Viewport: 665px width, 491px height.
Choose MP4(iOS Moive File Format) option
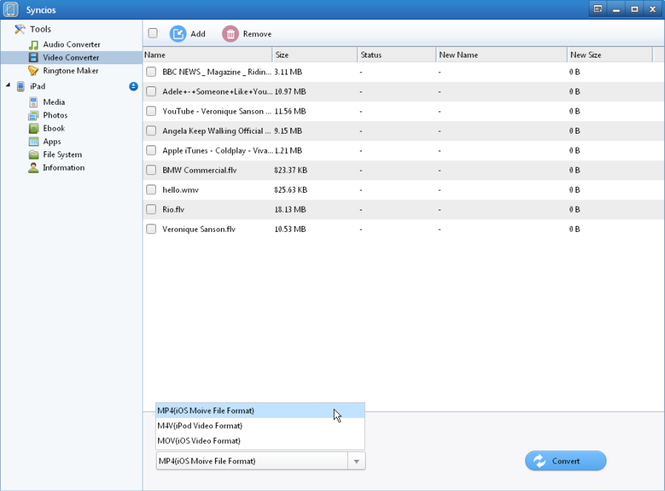click(260, 410)
